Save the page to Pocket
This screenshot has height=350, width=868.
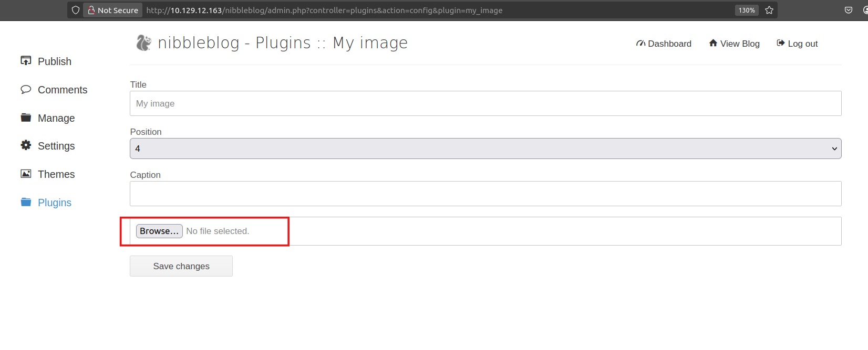[x=849, y=10]
